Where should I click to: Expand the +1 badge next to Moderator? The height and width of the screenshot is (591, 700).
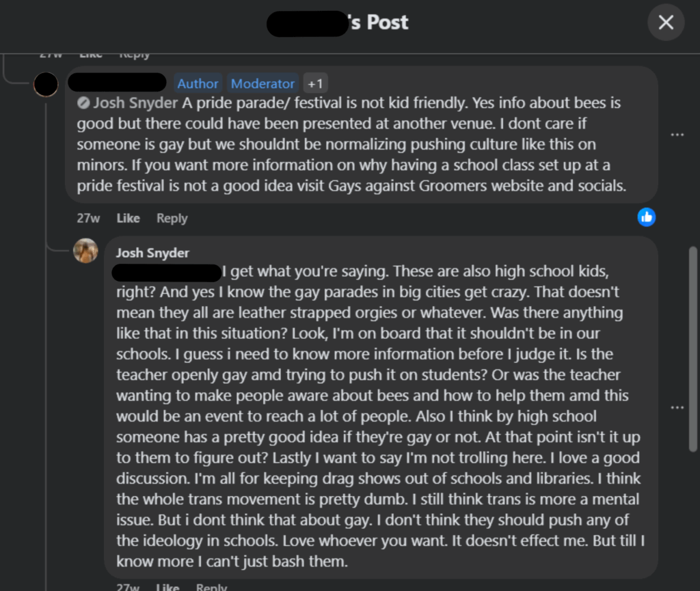pos(315,83)
